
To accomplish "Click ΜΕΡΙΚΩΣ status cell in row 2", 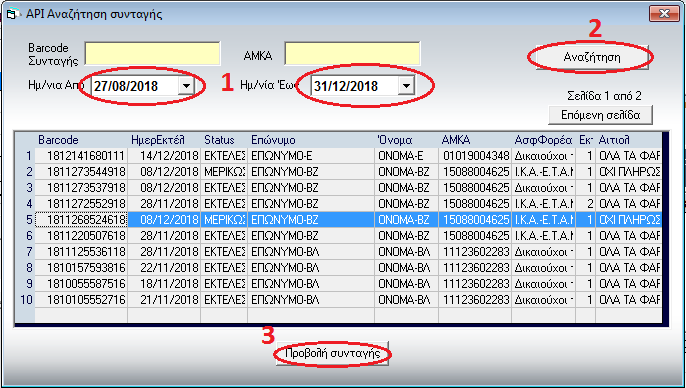I will [224, 172].
